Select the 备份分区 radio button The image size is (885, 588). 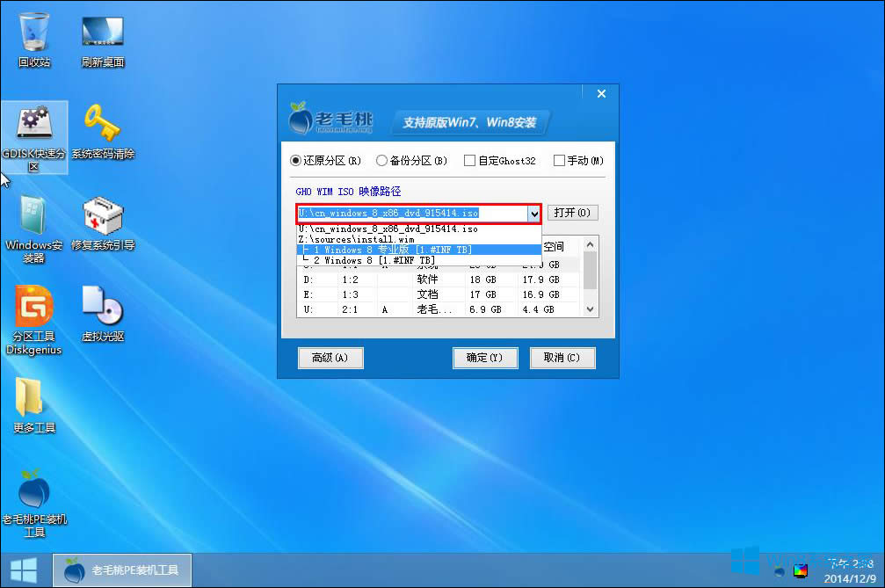(381, 160)
